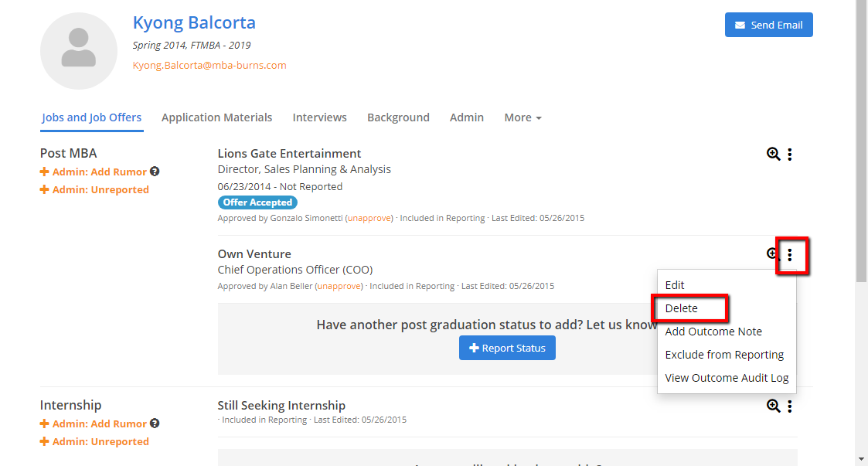Click three-dot menu for Own Venture

pos(789,254)
